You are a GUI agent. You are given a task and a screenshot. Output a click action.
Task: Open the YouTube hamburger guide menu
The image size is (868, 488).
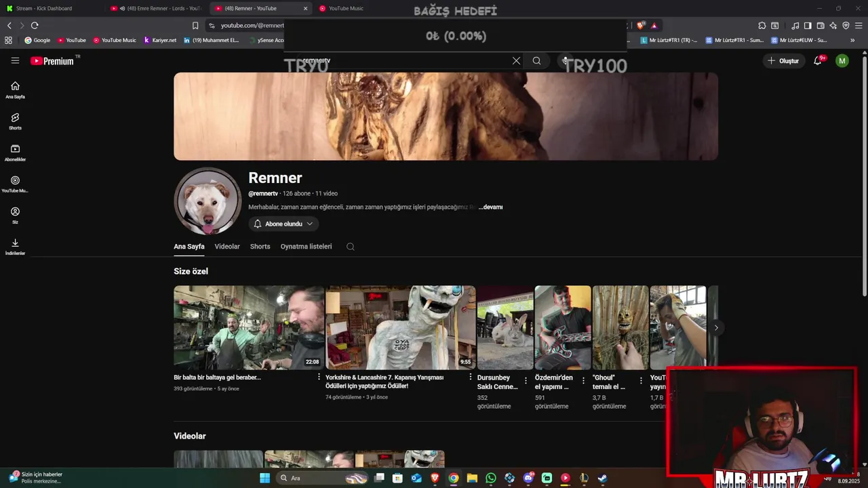coord(15,61)
